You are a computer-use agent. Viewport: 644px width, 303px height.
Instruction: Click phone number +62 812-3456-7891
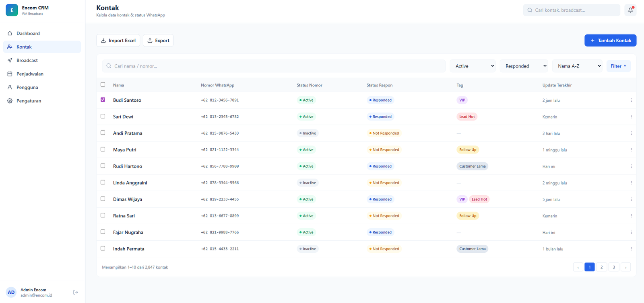(220, 100)
